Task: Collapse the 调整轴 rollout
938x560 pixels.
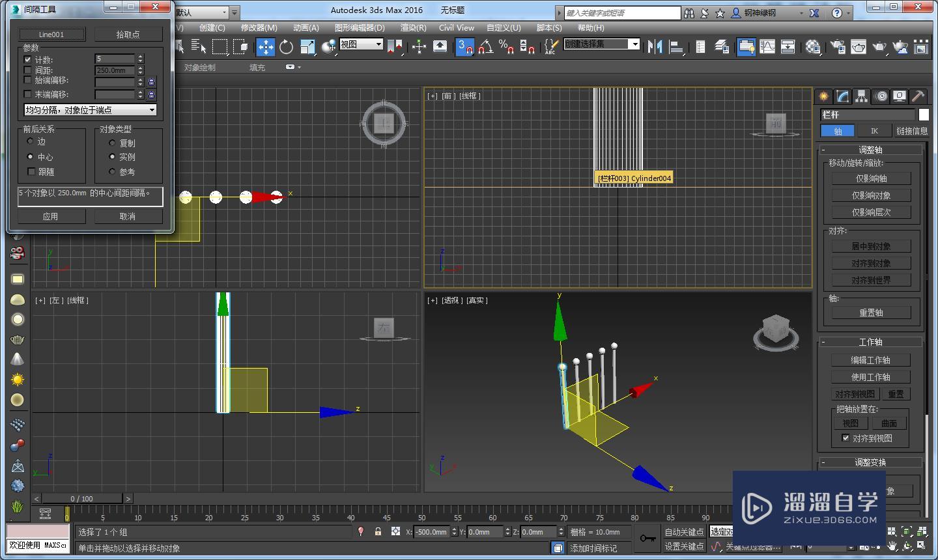Action: [870, 149]
